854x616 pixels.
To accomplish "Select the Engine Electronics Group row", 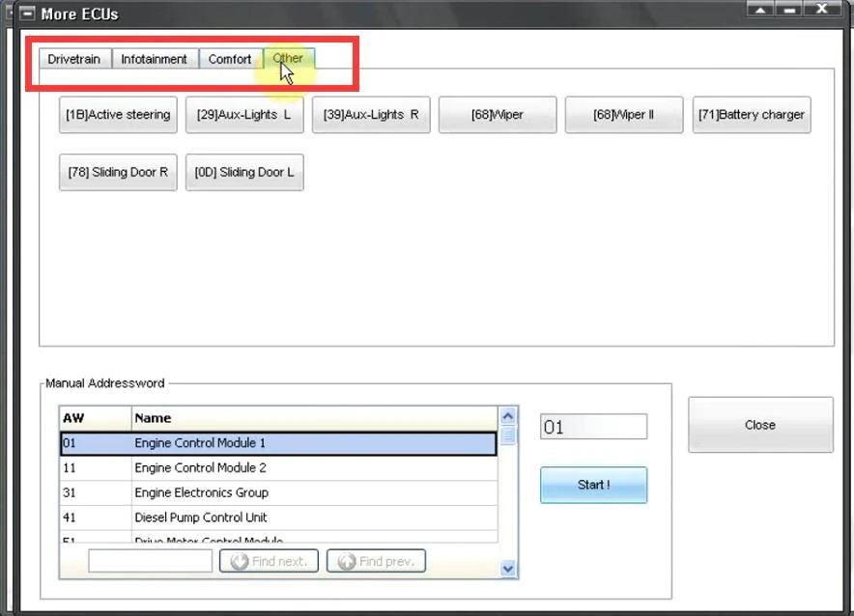I will 278,493.
